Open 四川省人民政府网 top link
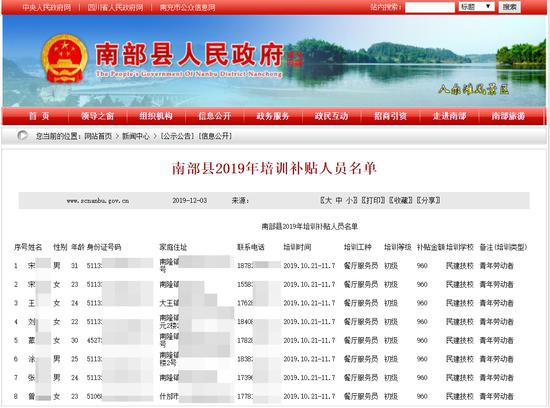550x408 pixels. 115,7
